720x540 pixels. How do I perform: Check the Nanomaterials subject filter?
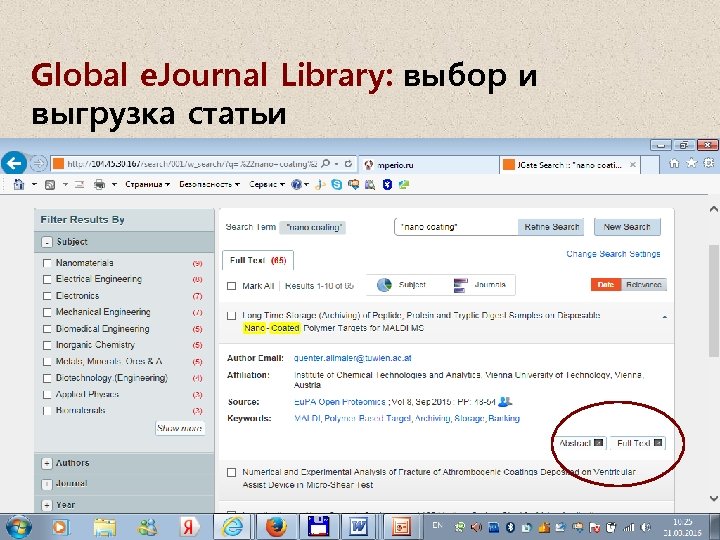[x=47, y=263]
